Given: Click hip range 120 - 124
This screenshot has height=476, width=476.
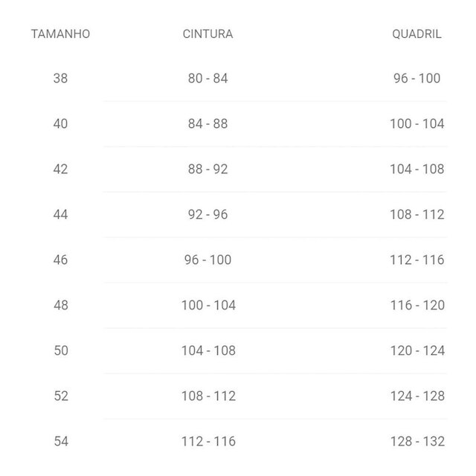Looking at the screenshot, I should (417, 350).
